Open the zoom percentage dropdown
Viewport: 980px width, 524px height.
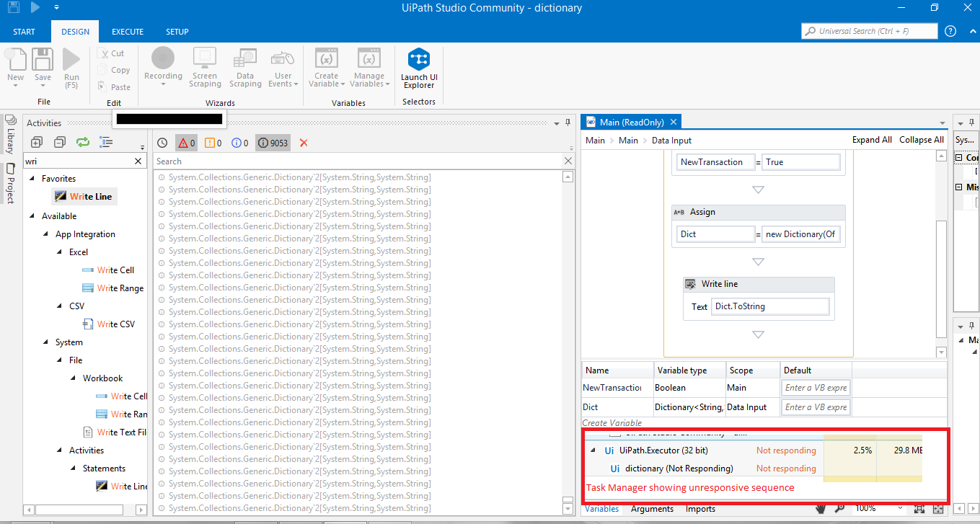coord(899,508)
